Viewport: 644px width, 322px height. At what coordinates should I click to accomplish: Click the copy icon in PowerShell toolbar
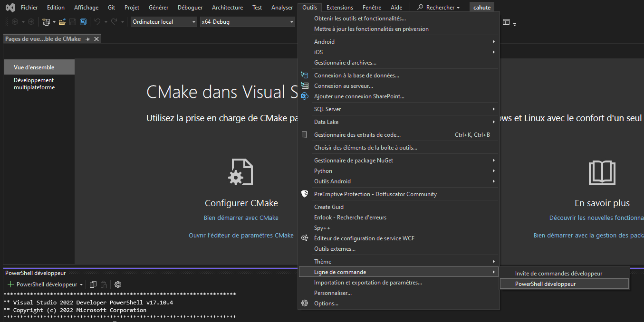(93, 284)
